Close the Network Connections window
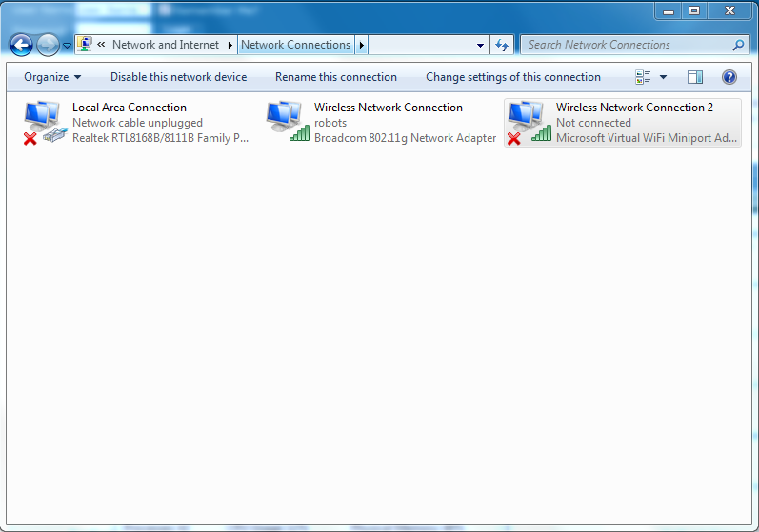 click(730, 10)
